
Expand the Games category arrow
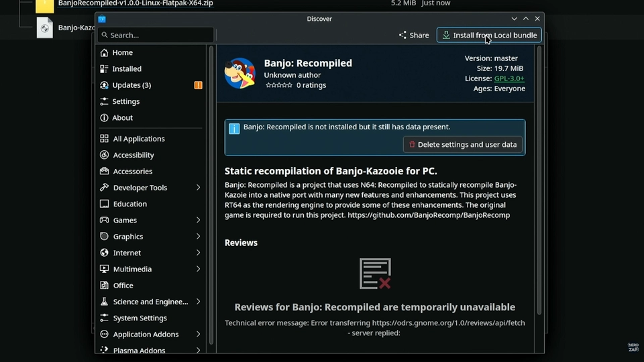coord(198,221)
